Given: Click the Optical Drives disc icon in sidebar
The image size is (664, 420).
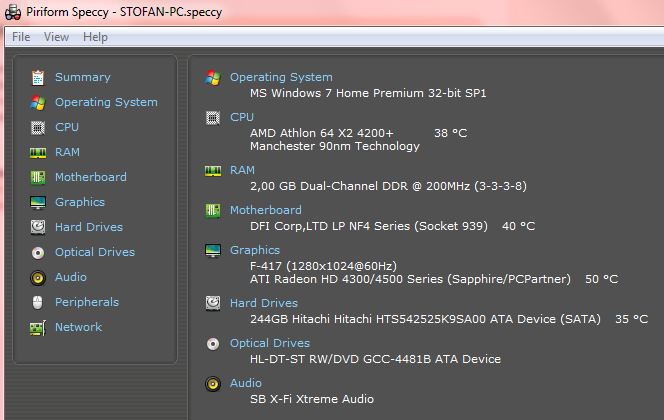Looking at the screenshot, I should 38,252.
